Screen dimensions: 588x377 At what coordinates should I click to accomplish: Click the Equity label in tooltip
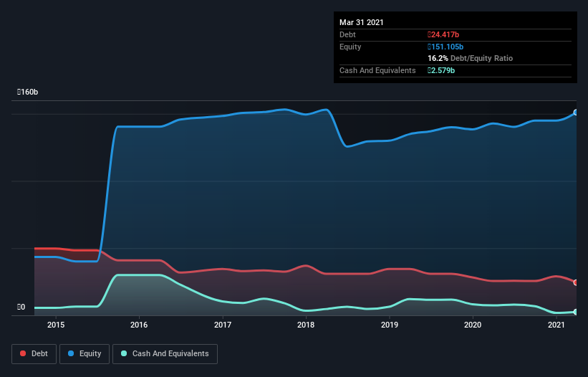click(350, 47)
